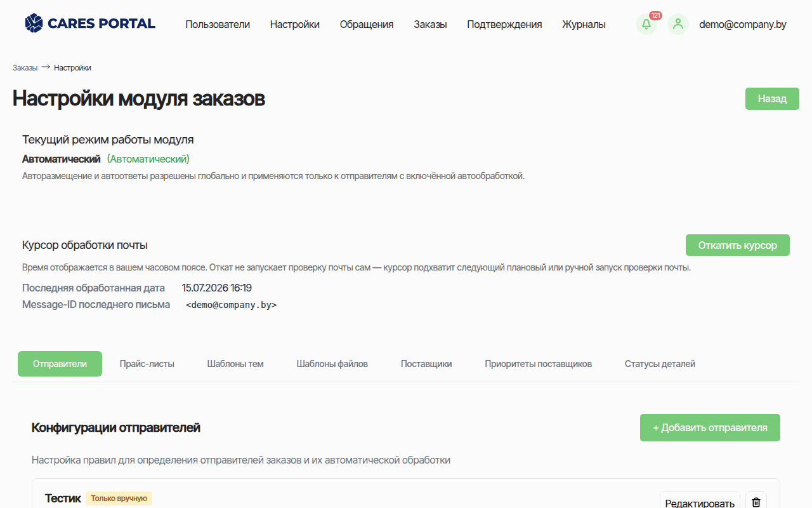The height and width of the screenshot is (508, 812).
Task: Follow the Заказы breadcrumb link
Action: pyautogui.click(x=25, y=68)
